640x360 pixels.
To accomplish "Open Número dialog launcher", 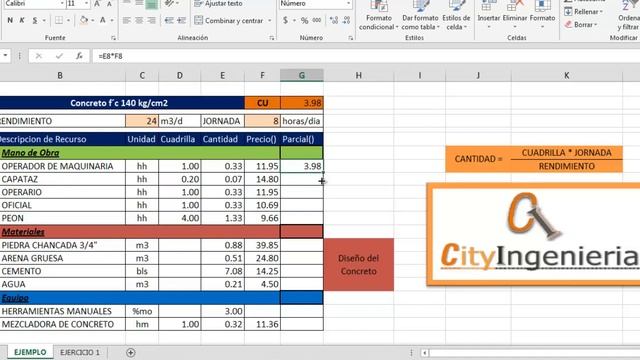I will click(351, 38).
